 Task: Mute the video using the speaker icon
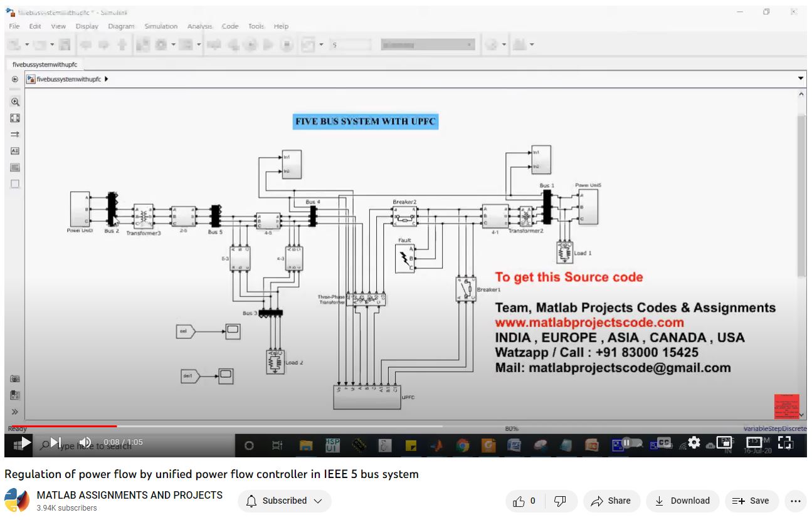85,442
